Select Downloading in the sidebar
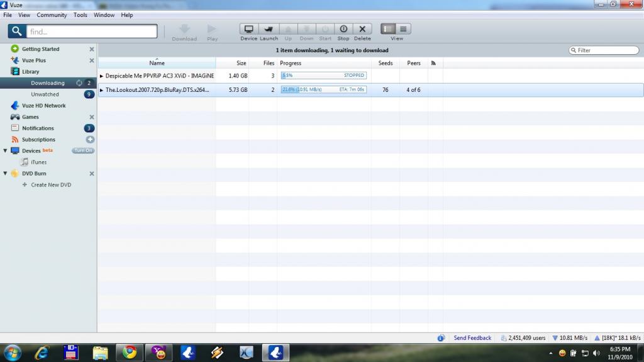Screen dimensions: 644x362 (48, 83)
